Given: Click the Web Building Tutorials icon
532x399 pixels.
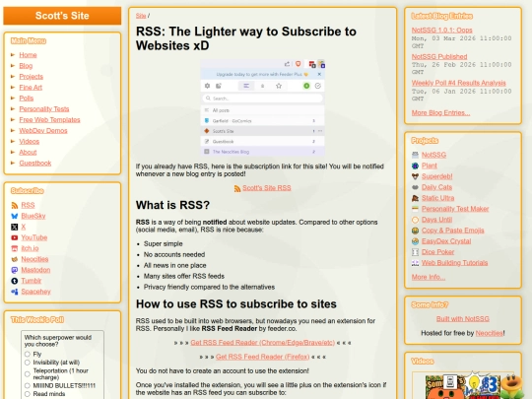Looking at the screenshot, I should point(415,263).
